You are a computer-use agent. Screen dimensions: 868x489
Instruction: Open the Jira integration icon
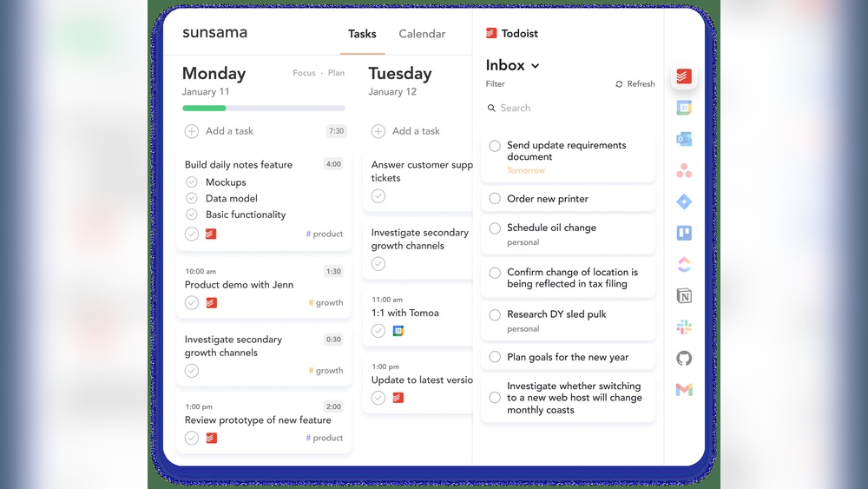pyautogui.click(x=684, y=202)
